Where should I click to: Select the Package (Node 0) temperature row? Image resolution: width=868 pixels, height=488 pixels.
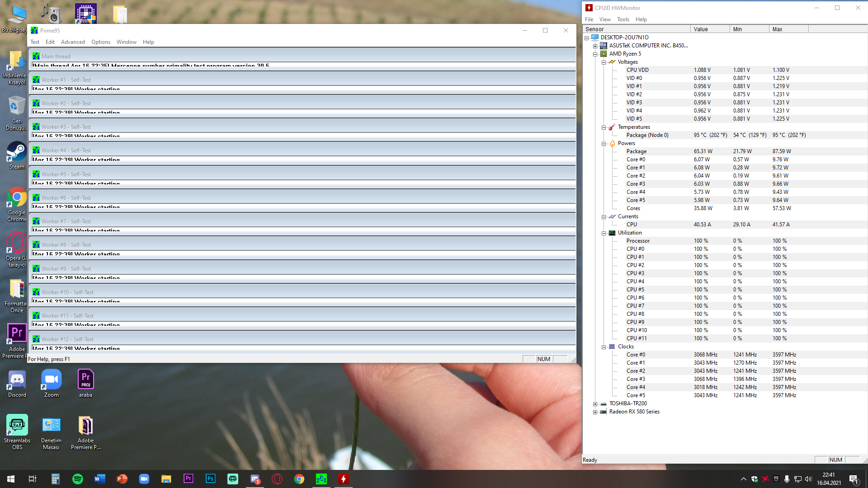point(647,135)
